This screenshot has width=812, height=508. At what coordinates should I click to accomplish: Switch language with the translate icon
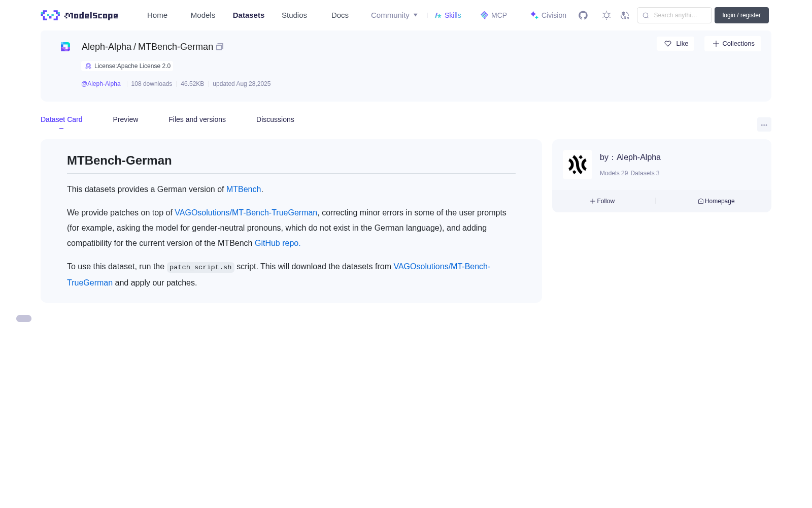click(x=625, y=15)
